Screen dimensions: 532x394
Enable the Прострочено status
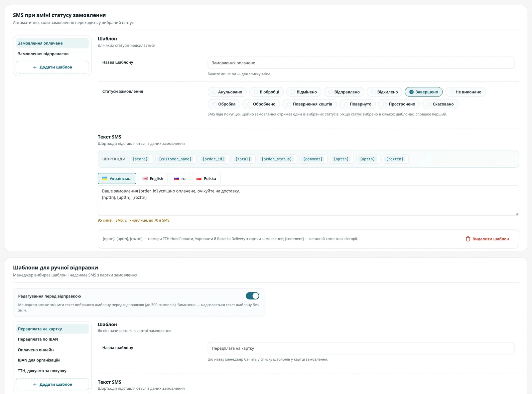tap(399, 104)
